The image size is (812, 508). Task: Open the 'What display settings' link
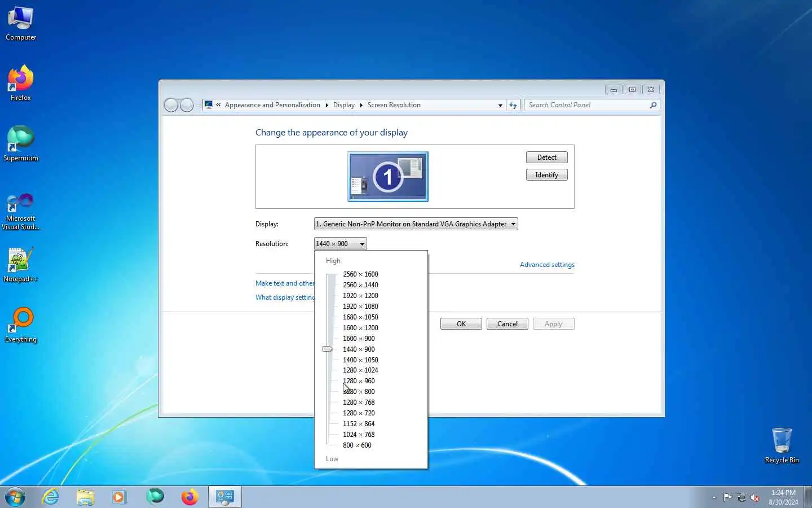[285, 297]
